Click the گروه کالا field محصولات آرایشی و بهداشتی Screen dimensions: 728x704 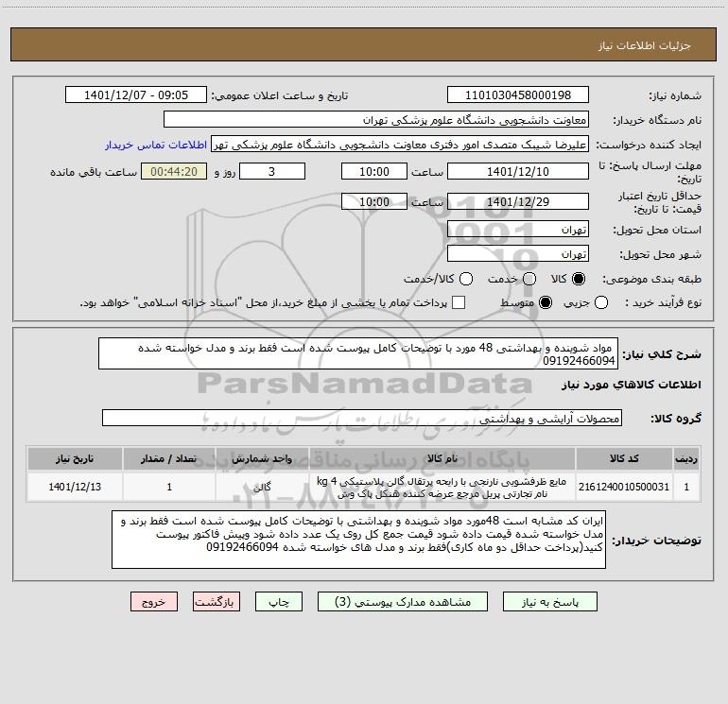[x=362, y=418]
